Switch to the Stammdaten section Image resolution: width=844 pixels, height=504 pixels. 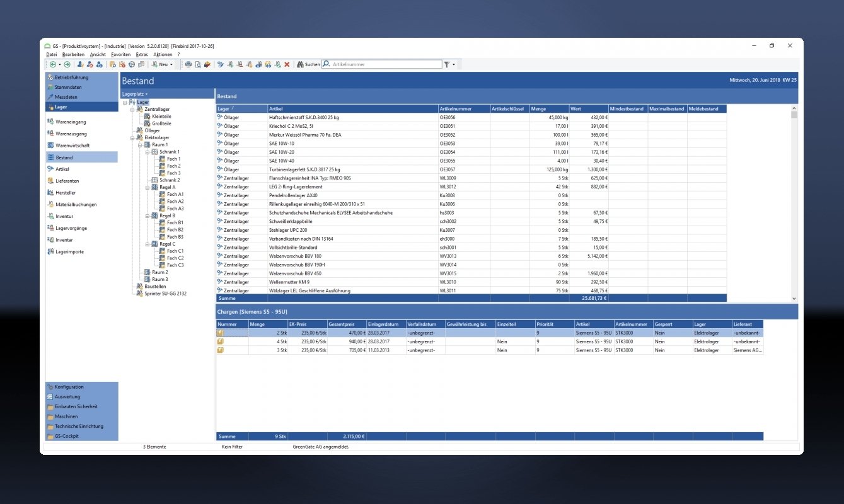tap(81, 87)
